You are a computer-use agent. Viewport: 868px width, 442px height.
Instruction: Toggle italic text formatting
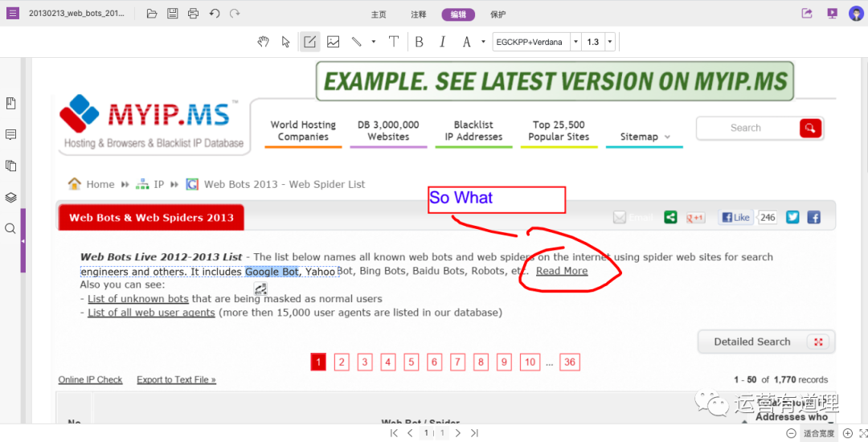click(x=442, y=42)
